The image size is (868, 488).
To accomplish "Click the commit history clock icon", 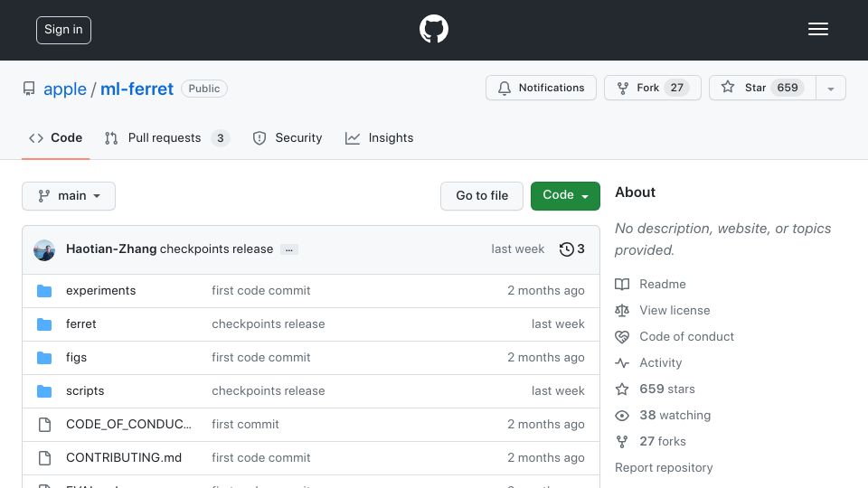I will click(x=566, y=249).
